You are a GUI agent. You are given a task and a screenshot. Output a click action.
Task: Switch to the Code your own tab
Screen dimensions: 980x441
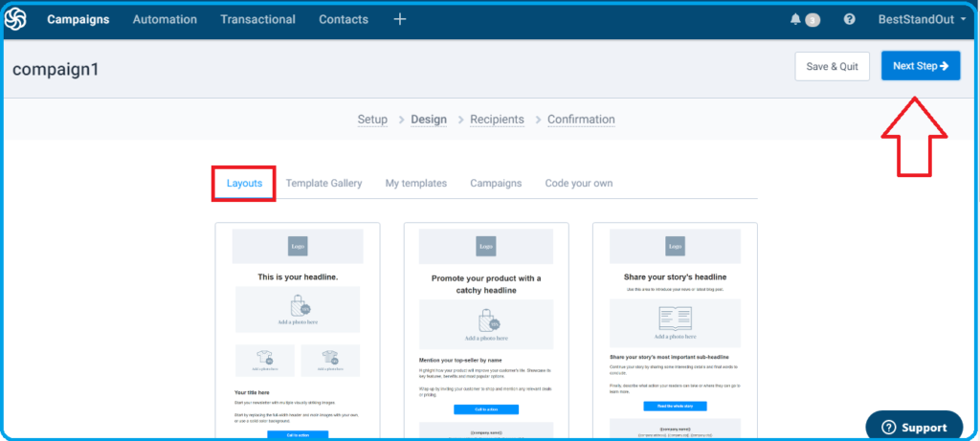pyautogui.click(x=579, y=184)
